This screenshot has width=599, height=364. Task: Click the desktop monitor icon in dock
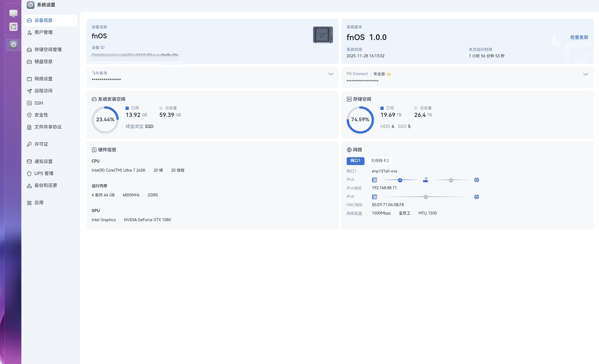pyautogui.click(x=13, y=13)
